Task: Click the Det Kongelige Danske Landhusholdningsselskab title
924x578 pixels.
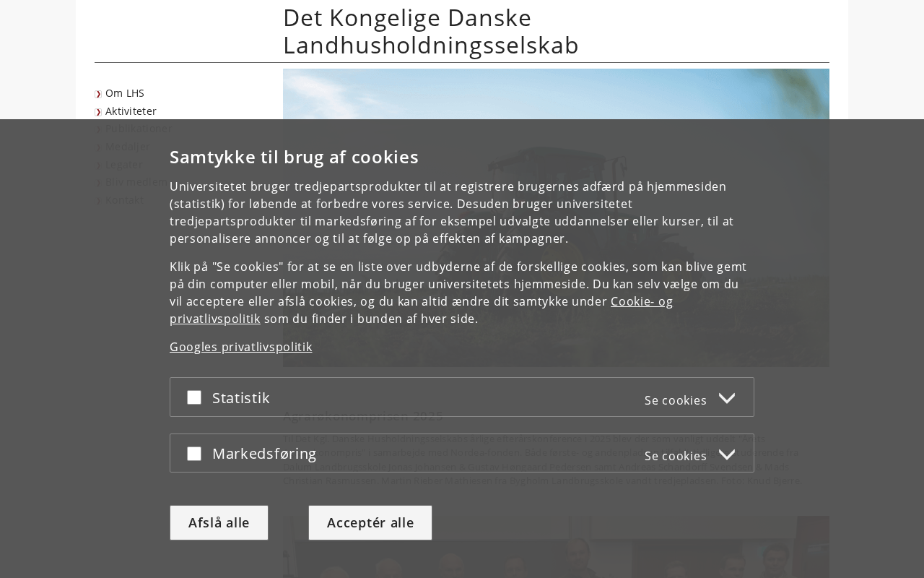Action: tap(430, 31)
